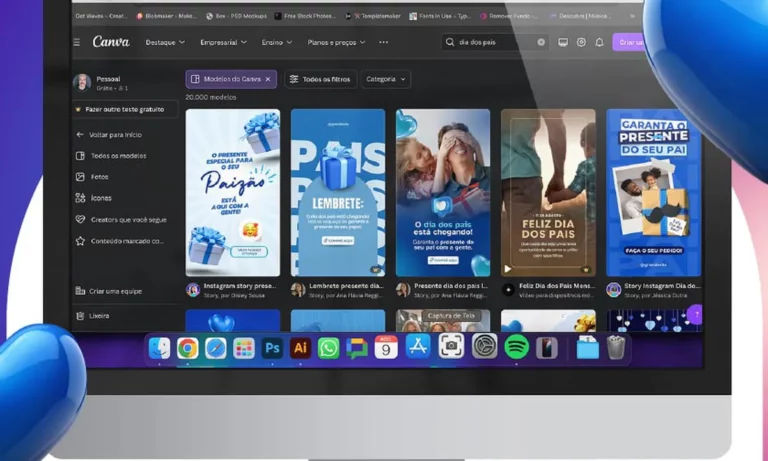The width and height of the screenshot is (768, 461).
Task: Open Canva settings gear
Action: [581, 43]
